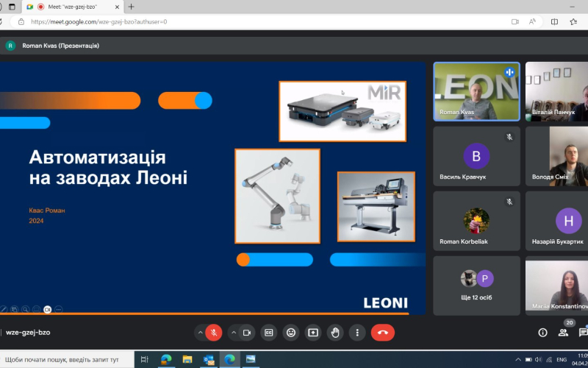The image size is (588, 368).
Task: Click the robotic arm image on slide
Action: click(x=278, y=196)
